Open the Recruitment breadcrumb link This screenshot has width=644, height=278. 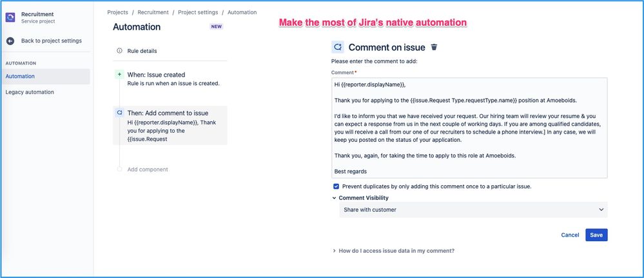tap(153, 12)
